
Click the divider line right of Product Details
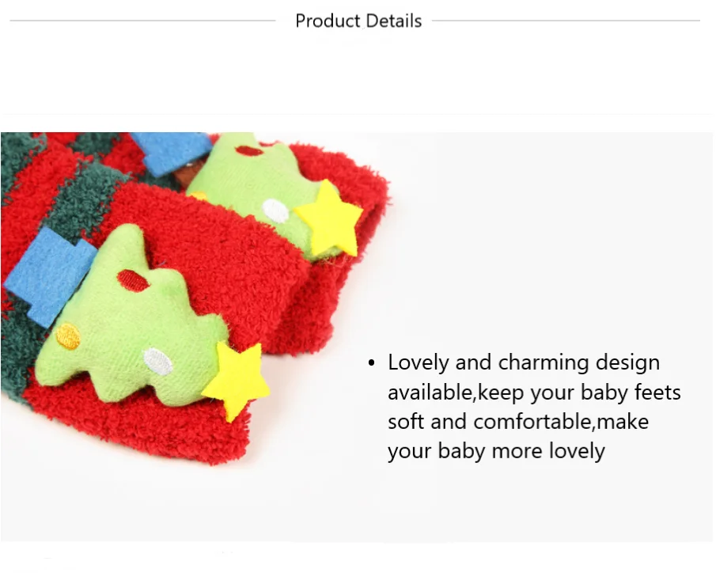tap(566, 21)
